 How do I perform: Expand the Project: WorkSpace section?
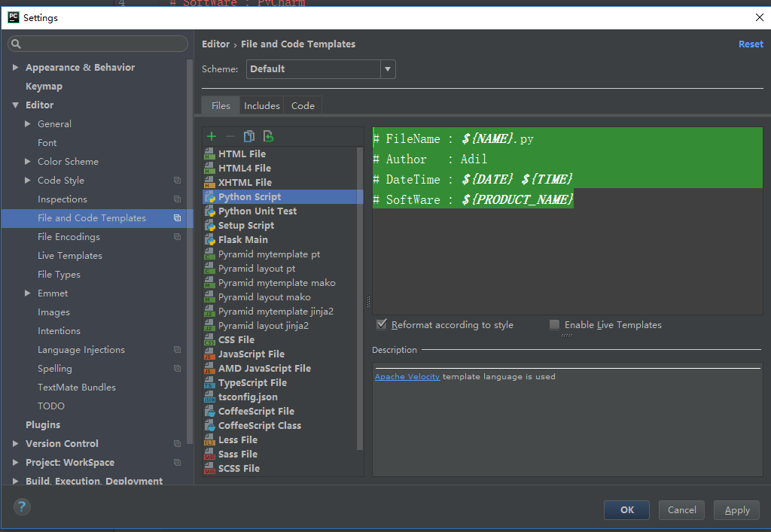[x=15, y=462]
